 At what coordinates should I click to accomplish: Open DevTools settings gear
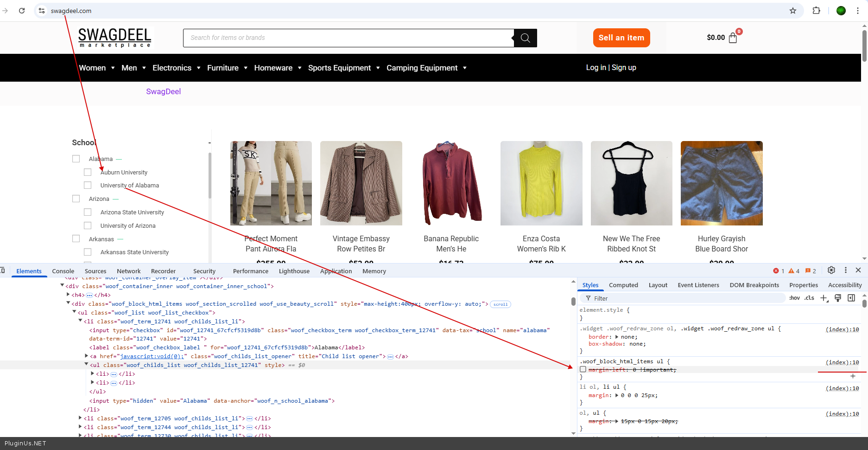click(831, 270)
